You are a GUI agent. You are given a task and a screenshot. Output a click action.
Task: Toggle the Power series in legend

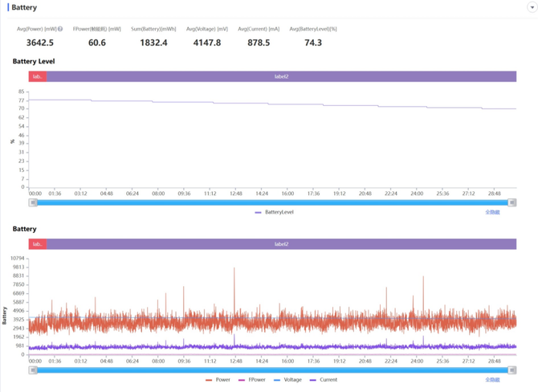(218, 380)
